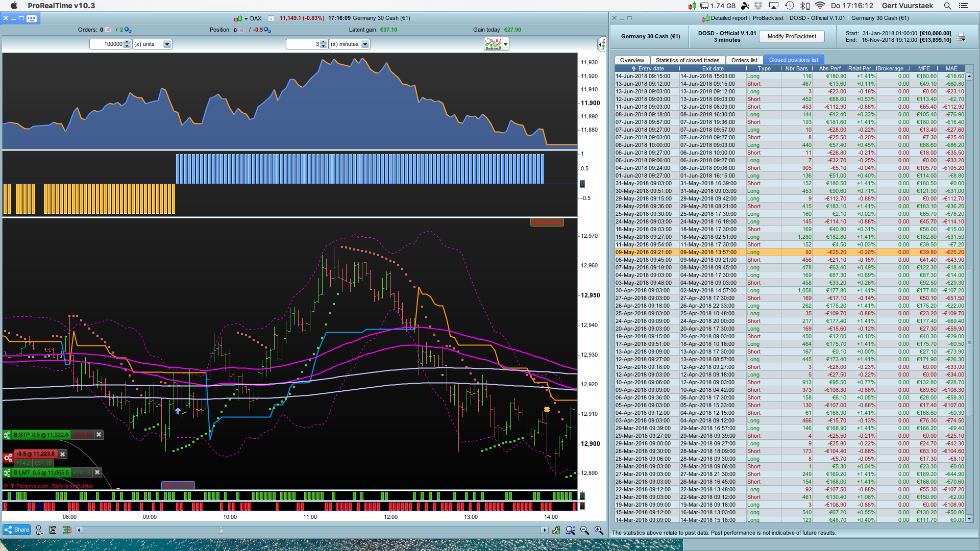Screen dimensions: 980x551
Task: Open keyboard trading mode icon
Action: pyautogui.click(x=31, y=18)
